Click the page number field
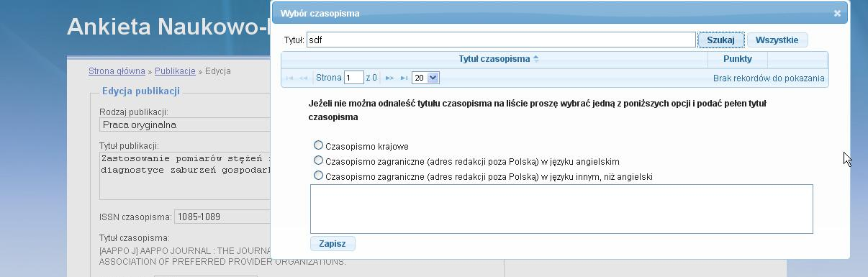The height and width of the screenshot is (277, 868). 353,78
